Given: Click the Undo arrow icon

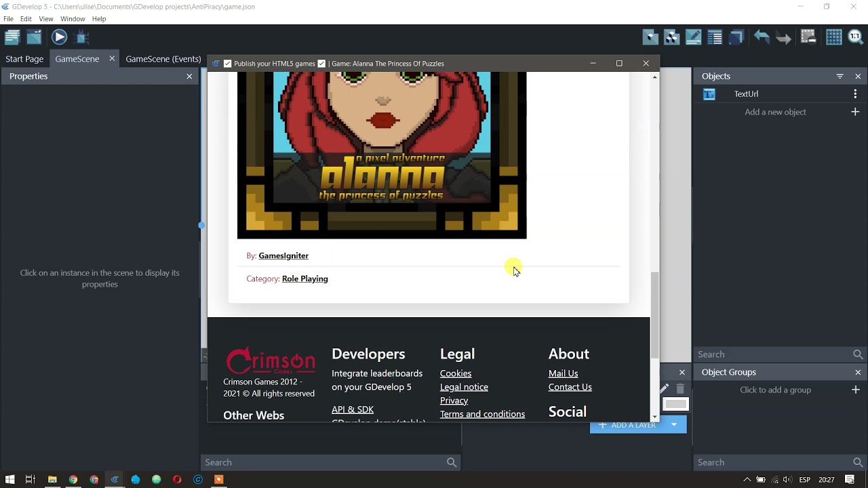Looking at the screenshot, I should 762,37.
